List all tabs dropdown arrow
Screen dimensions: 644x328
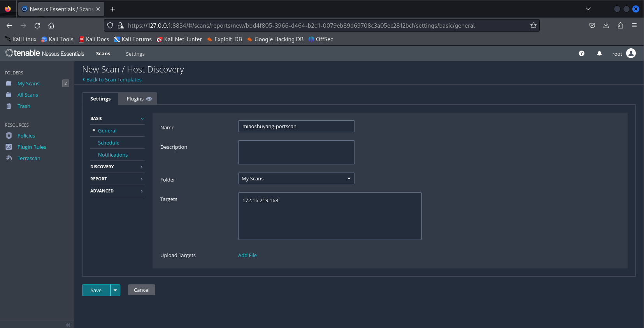point(588,9)
